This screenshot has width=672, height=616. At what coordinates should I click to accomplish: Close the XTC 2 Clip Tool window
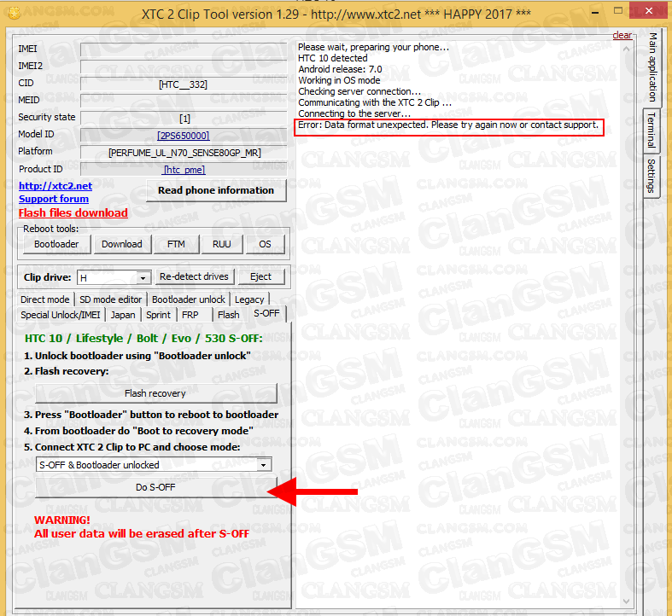tap(649, 11)
